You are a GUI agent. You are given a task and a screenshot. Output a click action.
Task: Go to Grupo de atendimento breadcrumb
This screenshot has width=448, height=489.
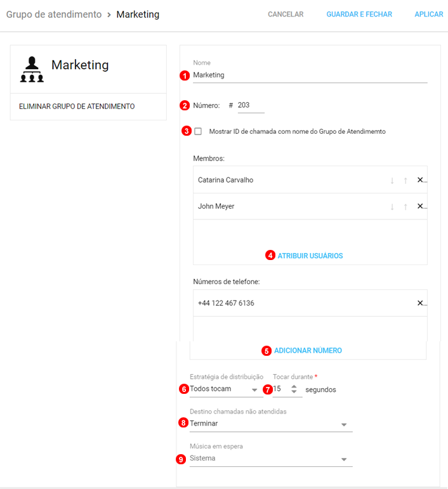[x=54, y=14]
